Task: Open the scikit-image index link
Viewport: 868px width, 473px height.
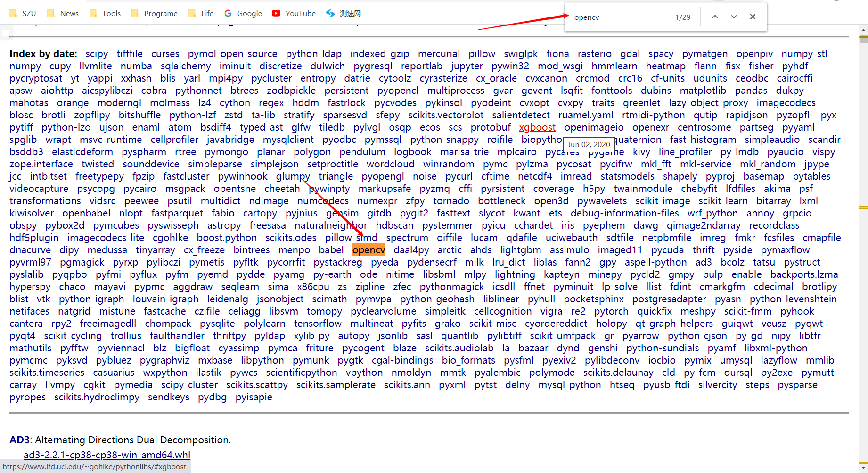Action: pyautogui.click(x=663, y=201)
